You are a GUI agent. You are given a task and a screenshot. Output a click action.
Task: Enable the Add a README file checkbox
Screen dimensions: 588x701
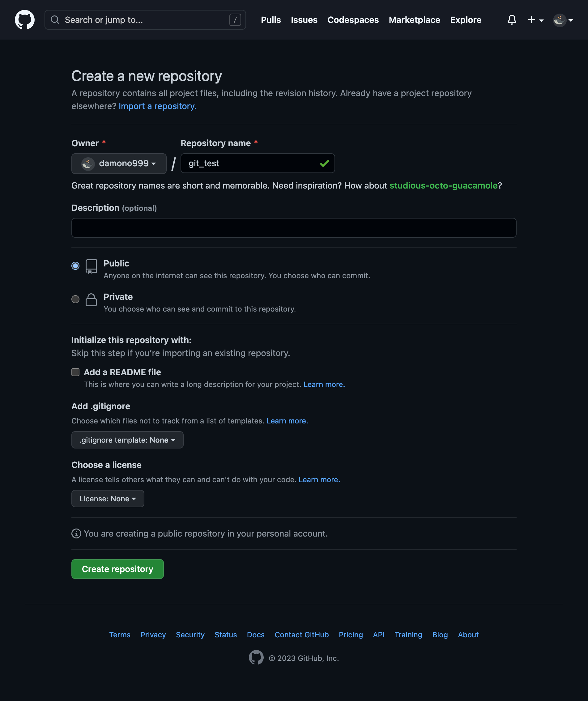tap(75, 372)
